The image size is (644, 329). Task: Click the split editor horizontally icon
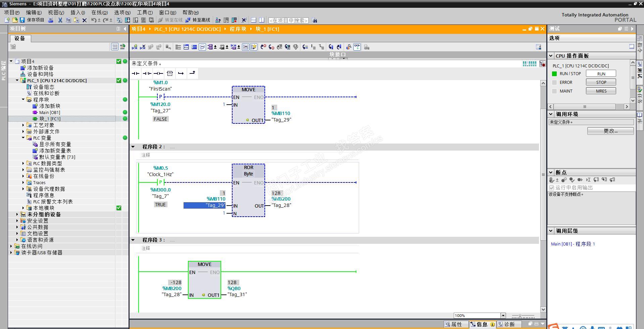point(253,20)
